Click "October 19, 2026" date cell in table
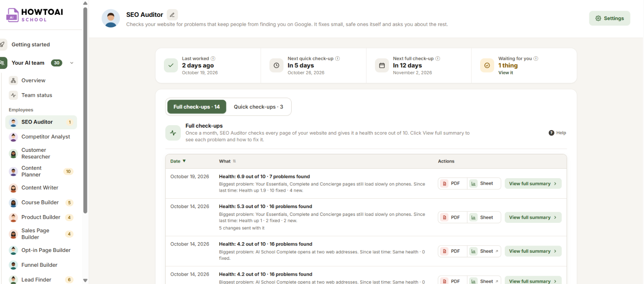This screenshot has height=284, width=644. click(190, 176)
